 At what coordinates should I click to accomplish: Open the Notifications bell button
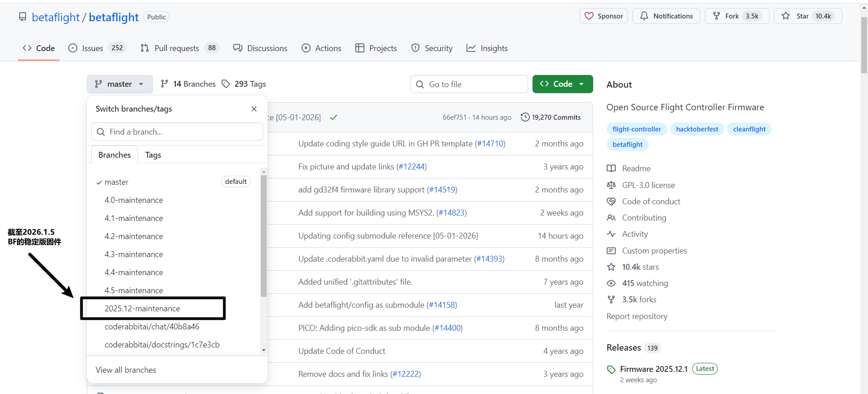click(666, 16)
